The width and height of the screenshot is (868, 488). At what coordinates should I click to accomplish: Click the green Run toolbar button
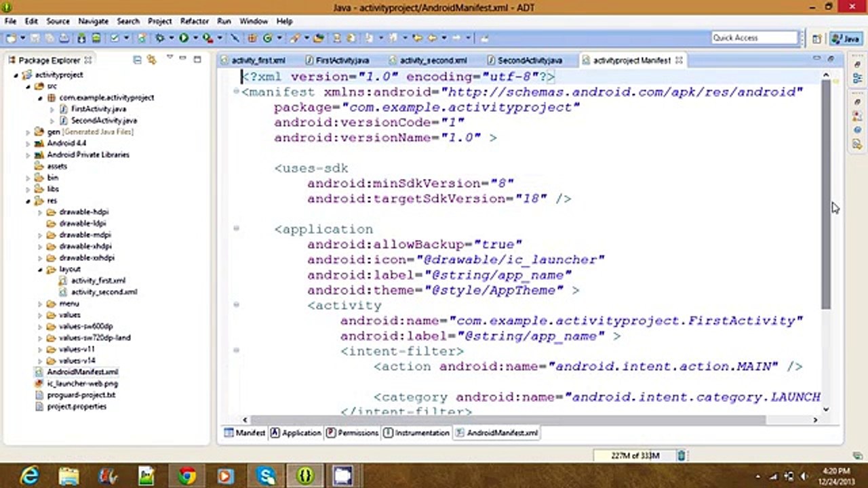(x=184, y=38)
